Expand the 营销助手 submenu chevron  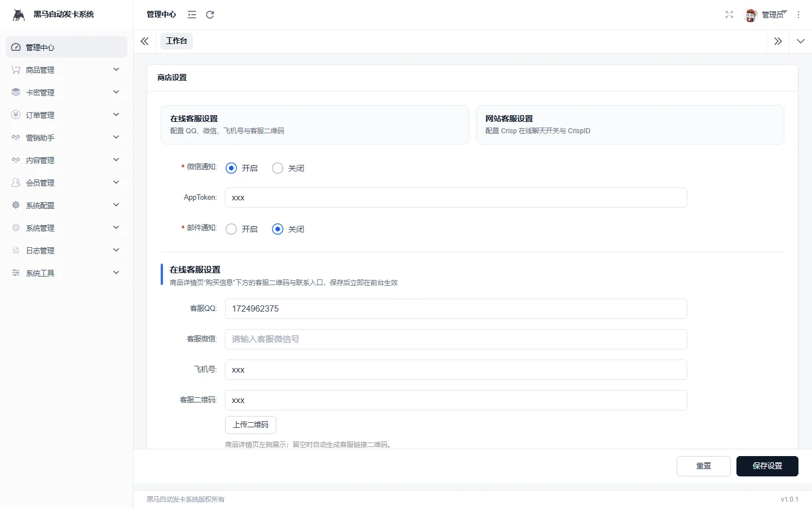click(116, 137)
